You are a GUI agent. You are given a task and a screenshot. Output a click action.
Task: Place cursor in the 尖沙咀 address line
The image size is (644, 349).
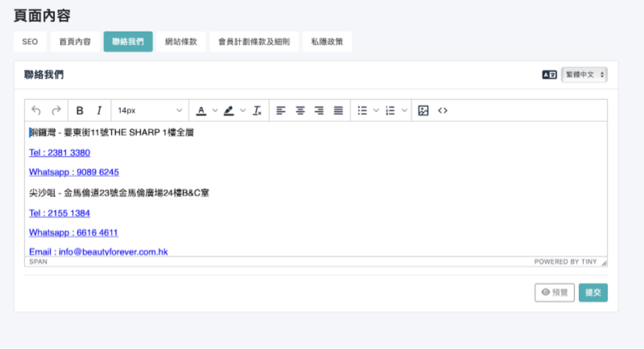point(119,193)
